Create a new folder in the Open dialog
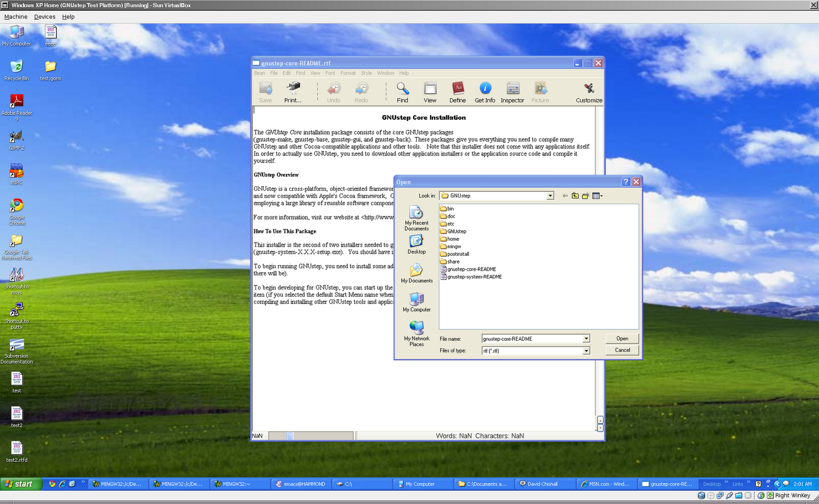 (585, 195)
